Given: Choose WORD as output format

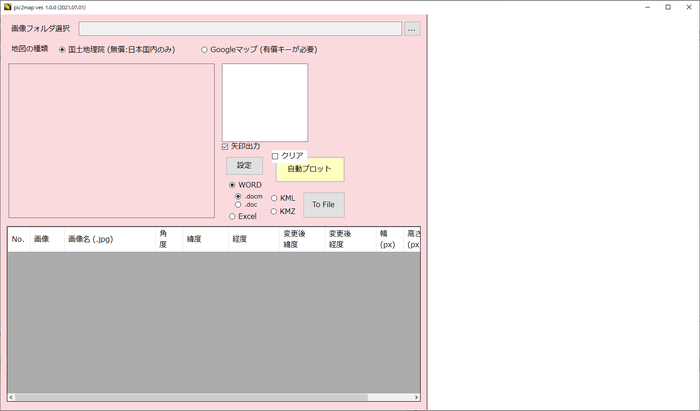Looking at the screenshot, I should pyautogui.click(x=233, y=185).
